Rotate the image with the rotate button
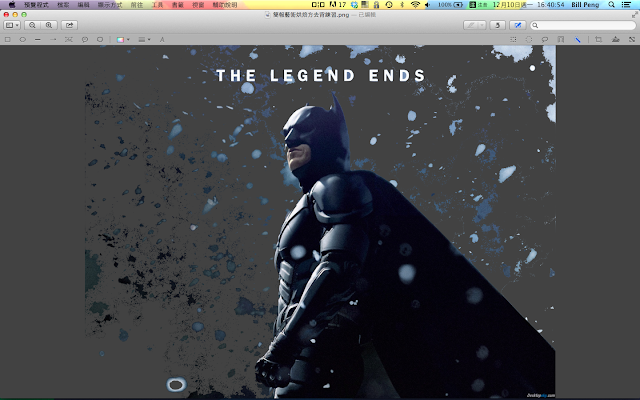 [x=498, y=25]
